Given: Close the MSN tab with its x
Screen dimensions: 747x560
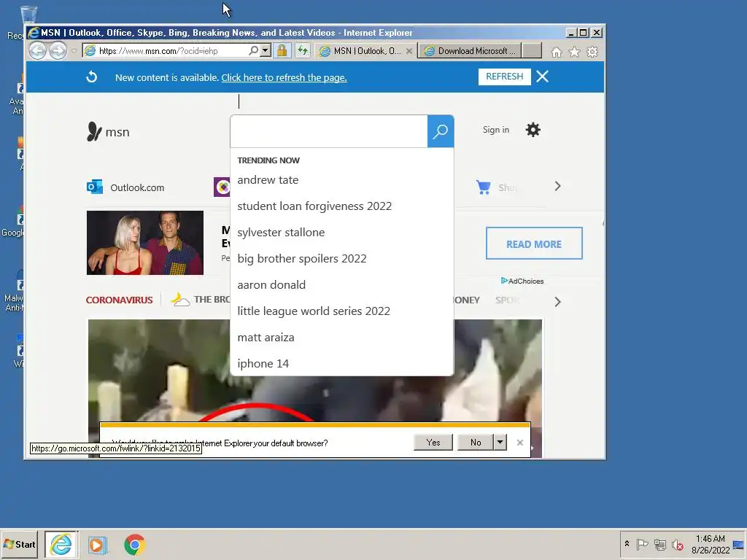Looking at the screenshot, I should pos(409,51).
